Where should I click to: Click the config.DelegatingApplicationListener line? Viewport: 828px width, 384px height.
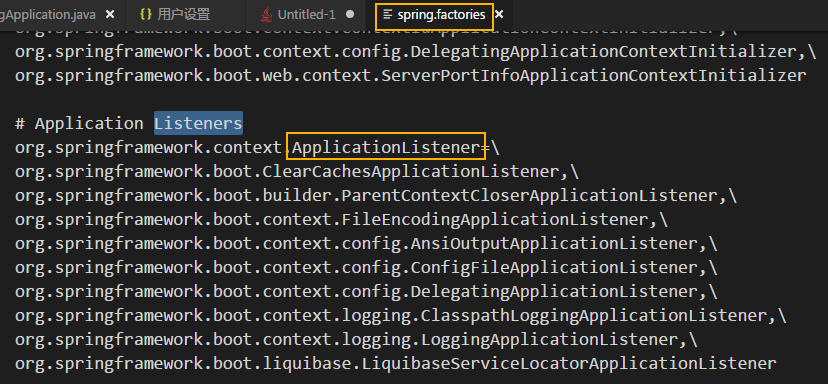366,292
